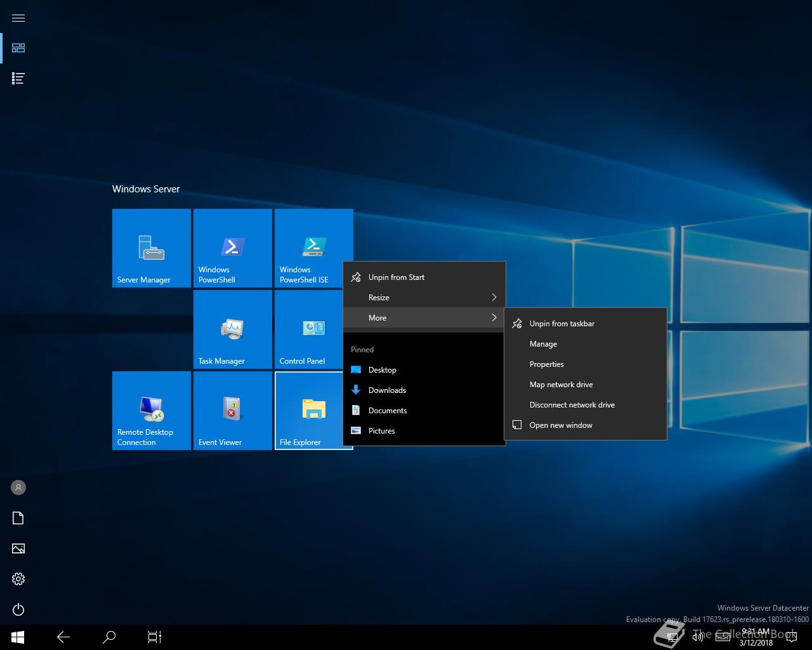Expand the Resize submenu
Image resolution: width=812 pixels, height=650 pixels.
tap(424, 298)
